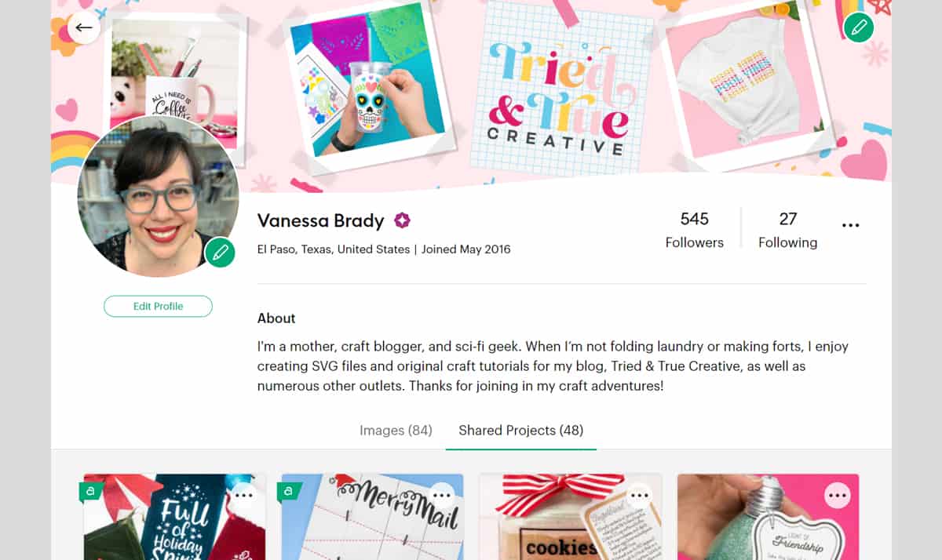Open the Full of Holiday Spirit project thumbnail
This screenshot has height=560, width=942.
(x=175, y=517)
